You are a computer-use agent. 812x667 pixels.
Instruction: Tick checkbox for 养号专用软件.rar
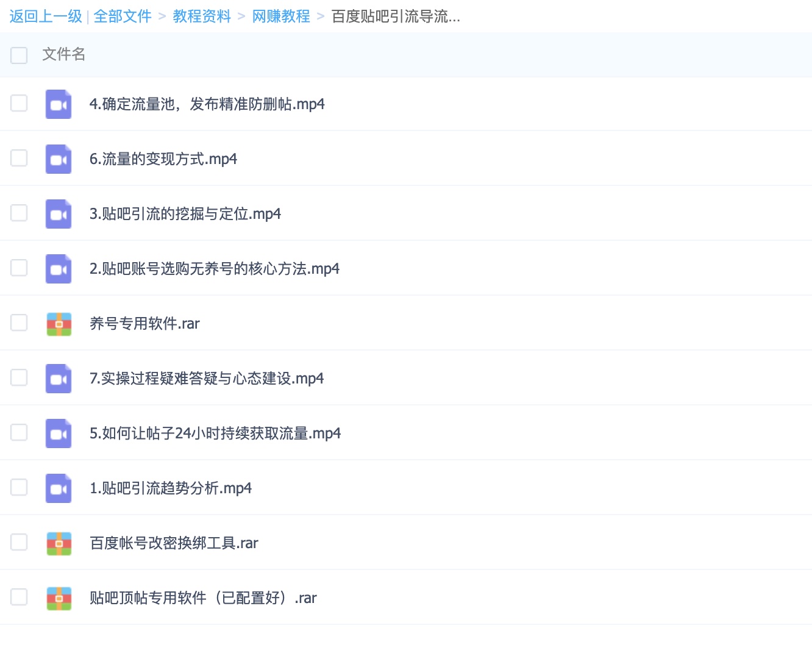pyautogui.click(x=19, y=323)
